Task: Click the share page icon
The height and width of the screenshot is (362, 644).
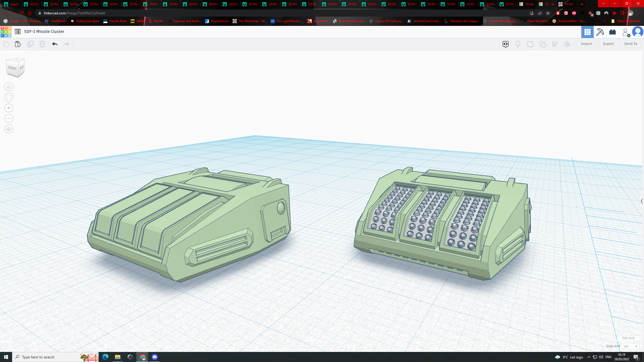Action: [540, 13]
